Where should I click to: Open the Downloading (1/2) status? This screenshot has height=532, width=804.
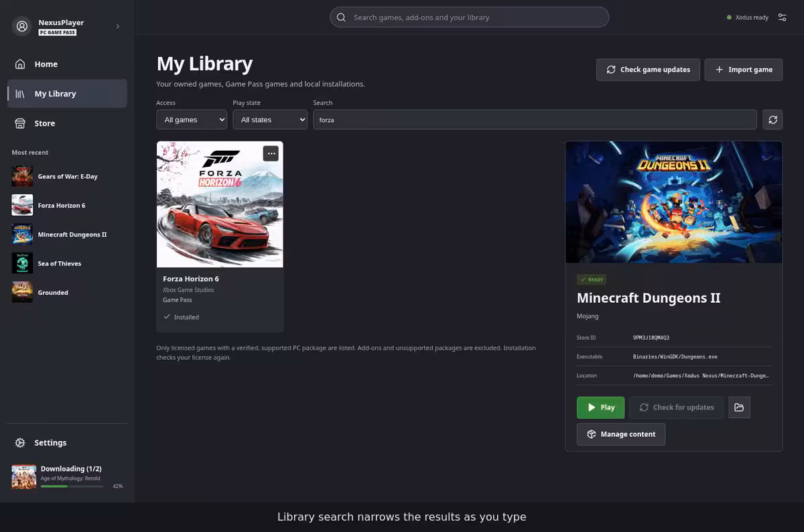click(x=71, y=468)
